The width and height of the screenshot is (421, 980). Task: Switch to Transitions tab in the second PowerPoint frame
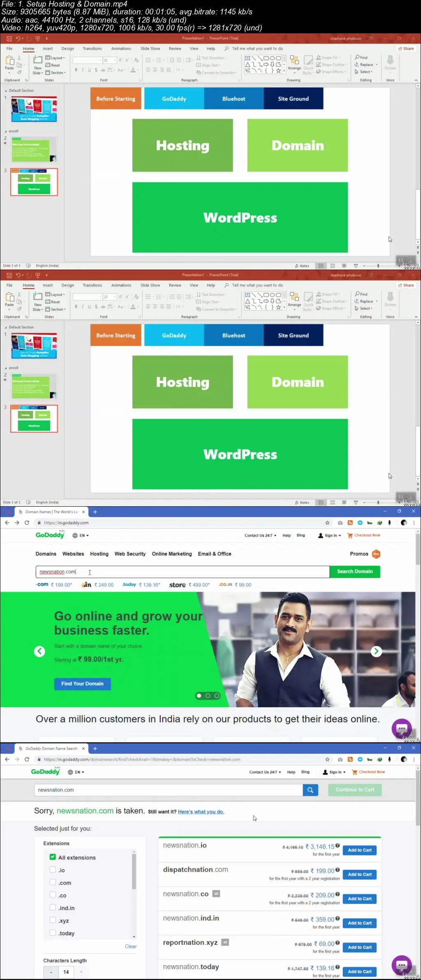92,285
